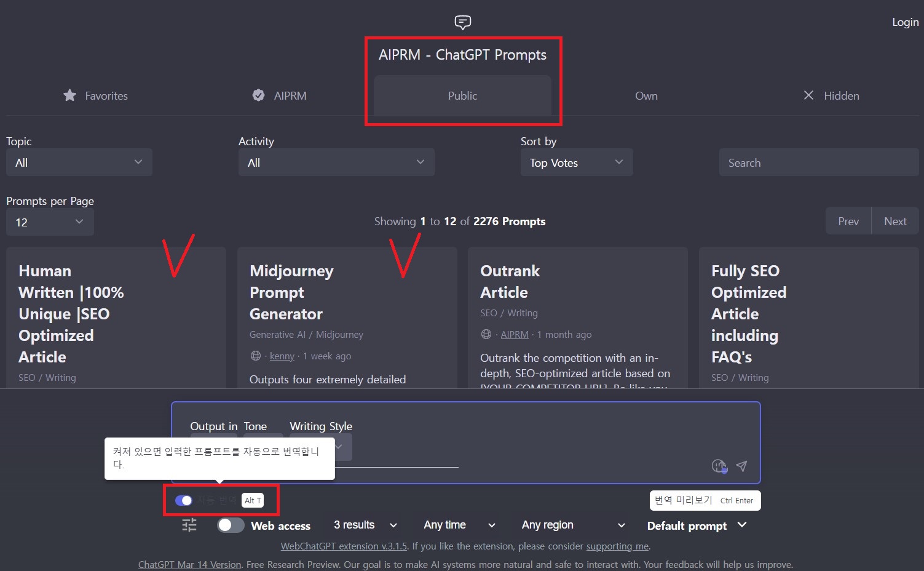Open the Topic dropdown
The width and height of the screenshot is (924, 571).
(x=79, y=162)
